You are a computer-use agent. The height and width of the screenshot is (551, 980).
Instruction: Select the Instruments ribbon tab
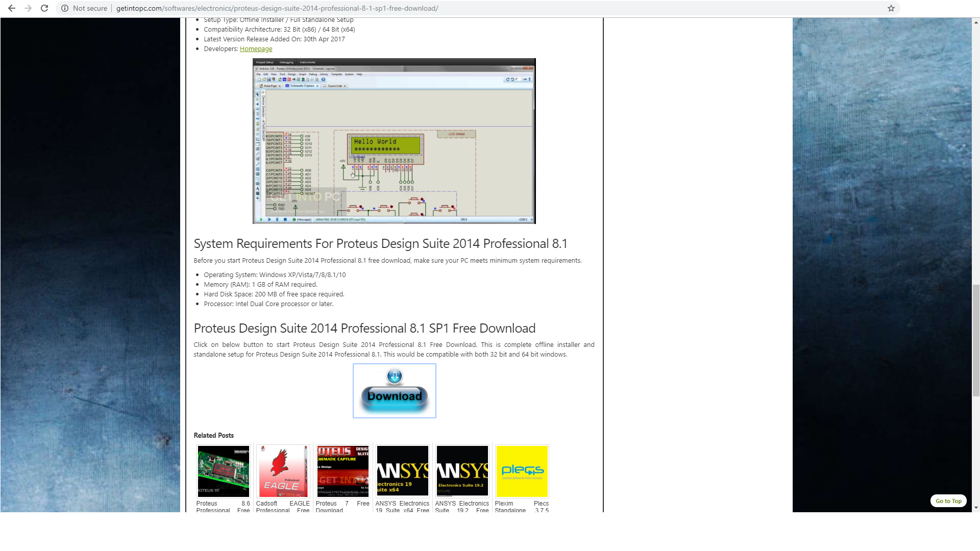pos(307,62)
